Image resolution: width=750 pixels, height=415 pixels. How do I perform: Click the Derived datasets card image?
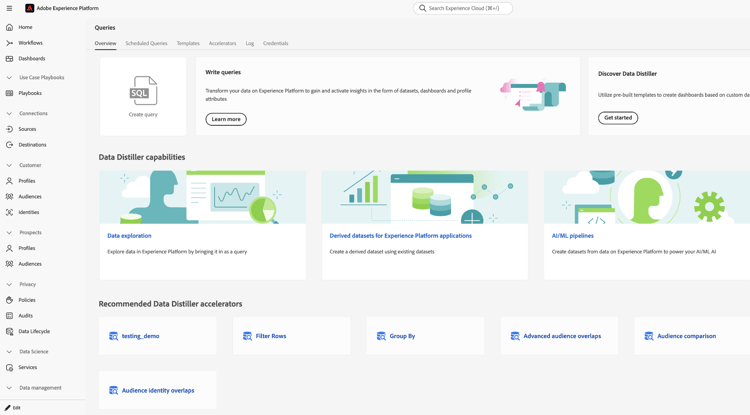(425, 197)
